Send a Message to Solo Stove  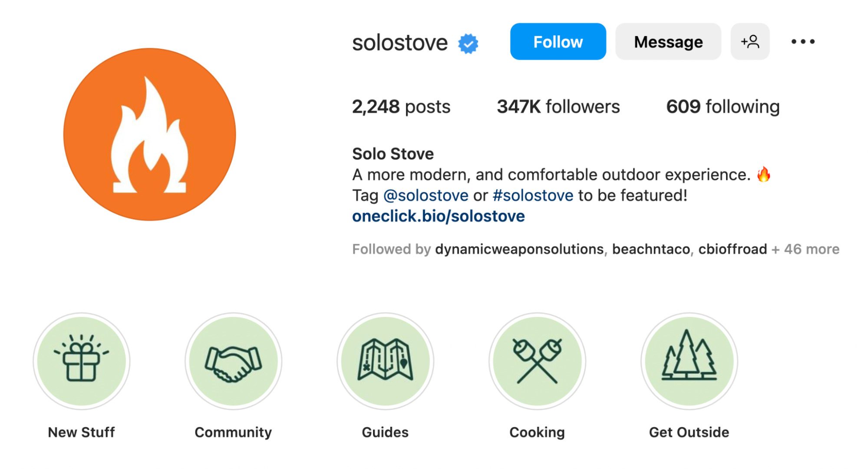pos(668,42)
